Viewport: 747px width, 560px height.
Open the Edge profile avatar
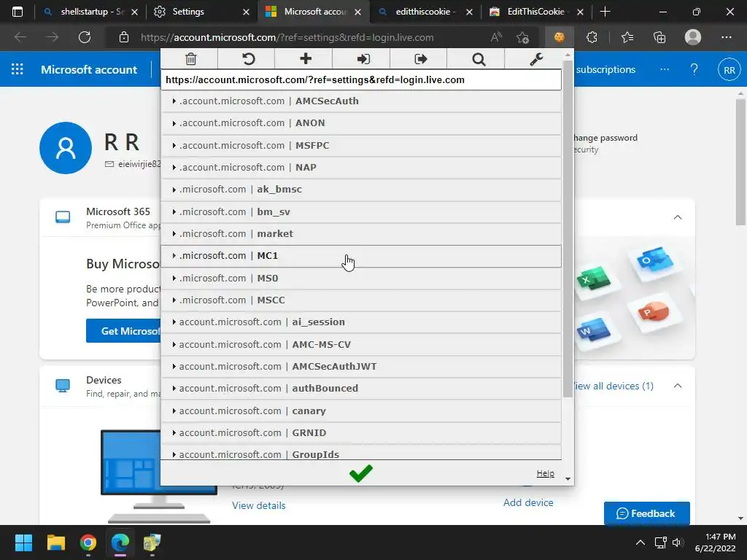(693, 37)
